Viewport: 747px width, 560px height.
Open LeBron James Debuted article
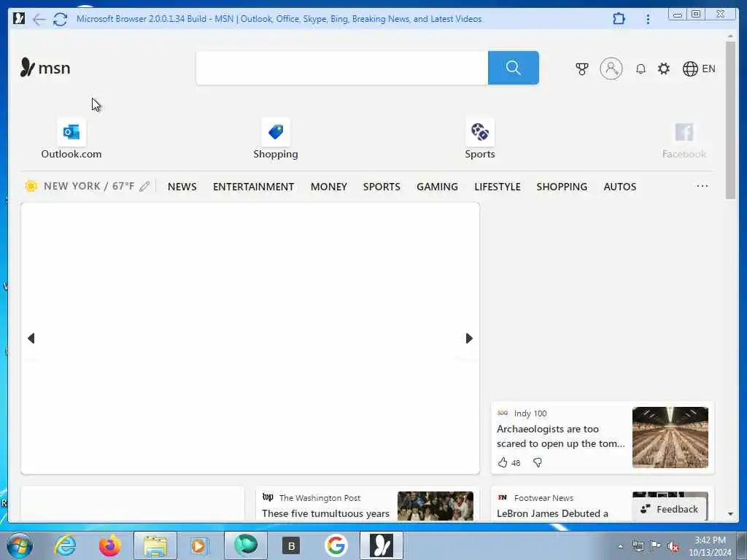[x=552, y=513]
